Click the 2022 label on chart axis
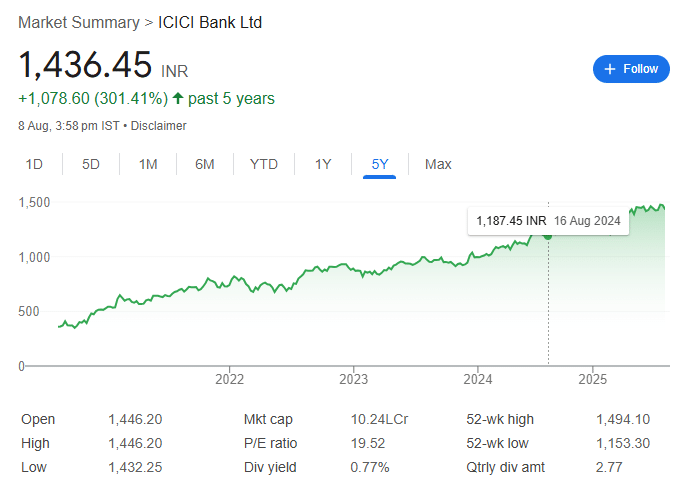The height and width of the screenshot is (492, 690). [229, 379]
